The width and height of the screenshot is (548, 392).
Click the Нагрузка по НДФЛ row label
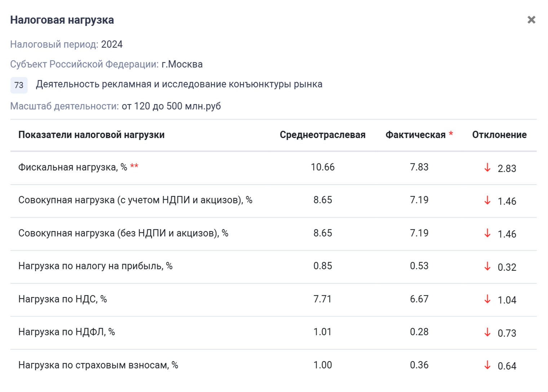click(x=66, y=332)
